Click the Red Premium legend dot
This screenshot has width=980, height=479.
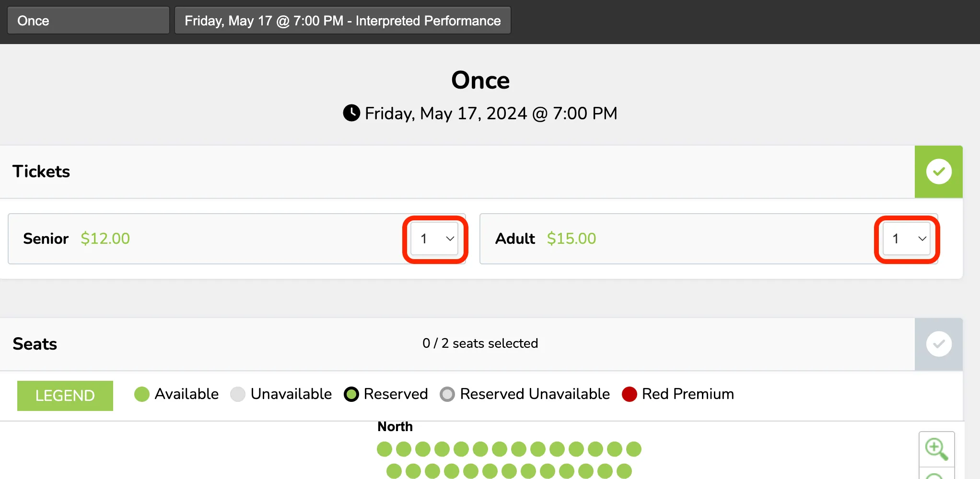[x=629, y=394]
